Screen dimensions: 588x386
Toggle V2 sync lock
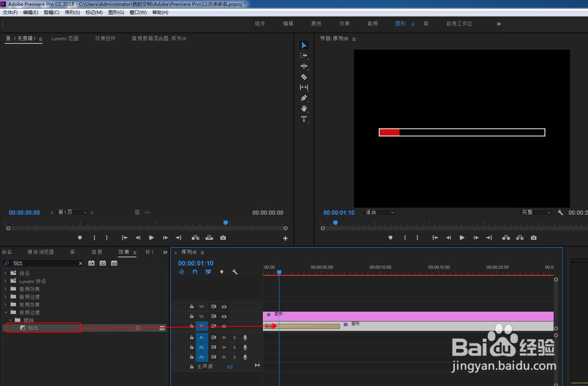click(214, 316)
